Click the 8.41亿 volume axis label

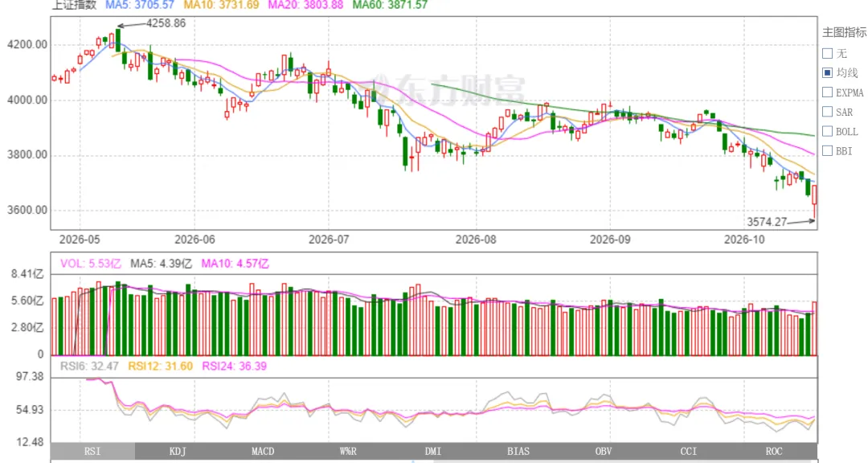[x=27, y=274]
